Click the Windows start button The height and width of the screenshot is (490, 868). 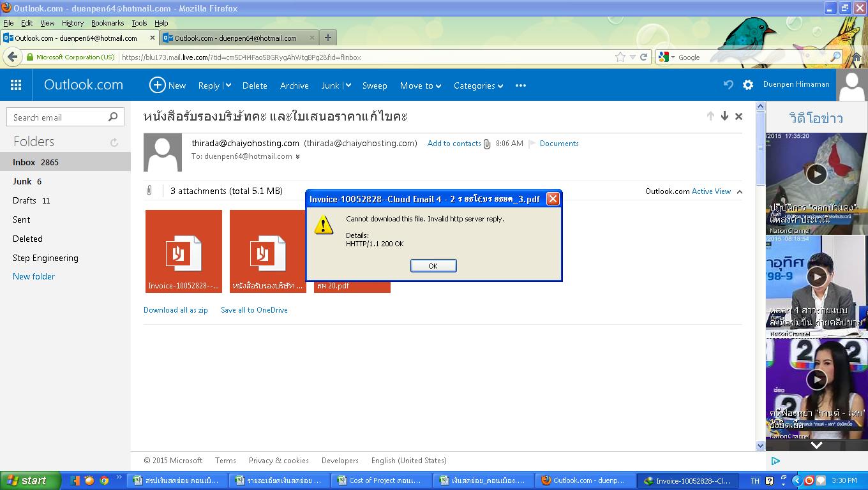click(x=31, y=480)
